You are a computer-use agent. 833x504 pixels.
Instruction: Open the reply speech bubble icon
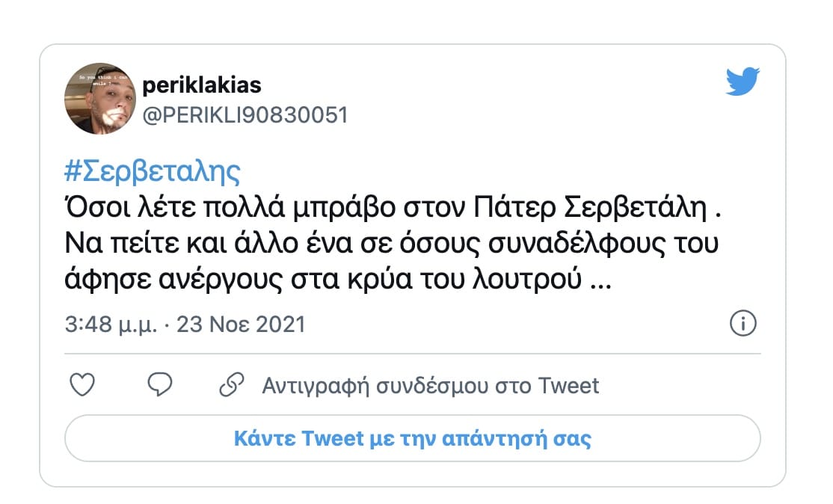click(x=159, y=384)
